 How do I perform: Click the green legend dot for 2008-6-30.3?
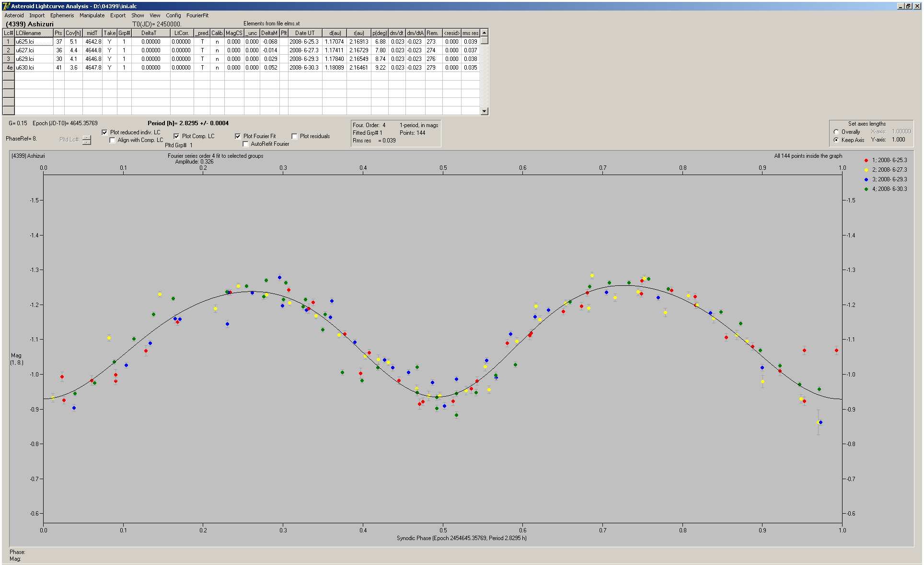click(x=866, y=189)
